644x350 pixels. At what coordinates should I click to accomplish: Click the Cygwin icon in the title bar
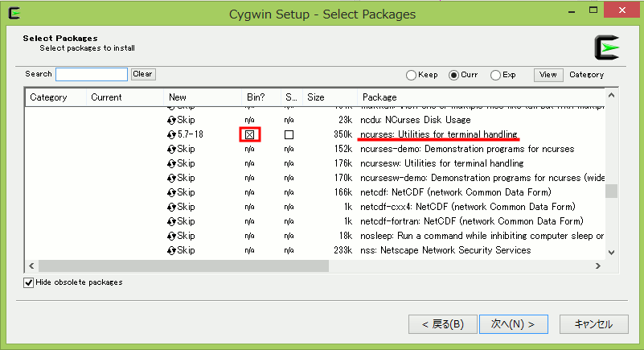pos(12,13)
